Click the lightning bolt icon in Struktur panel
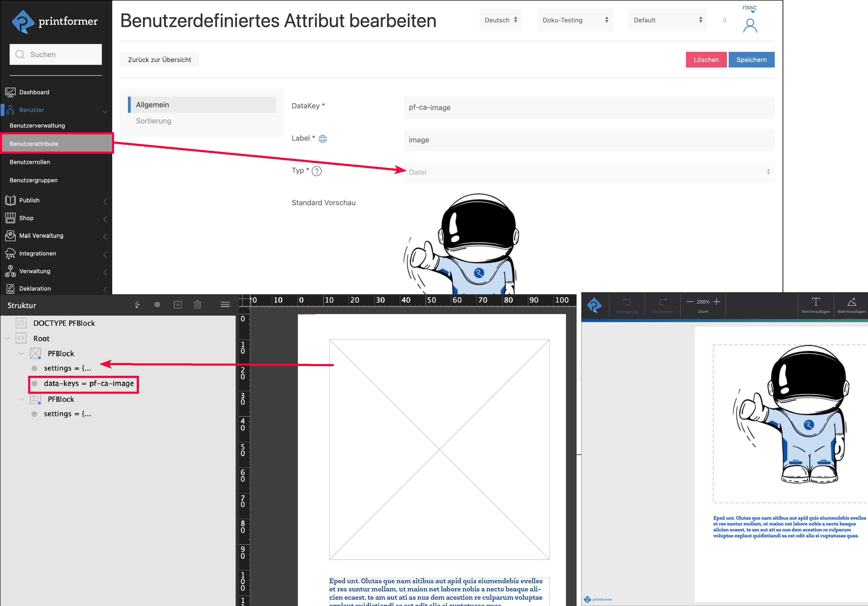868x606 pixels. 137,305
